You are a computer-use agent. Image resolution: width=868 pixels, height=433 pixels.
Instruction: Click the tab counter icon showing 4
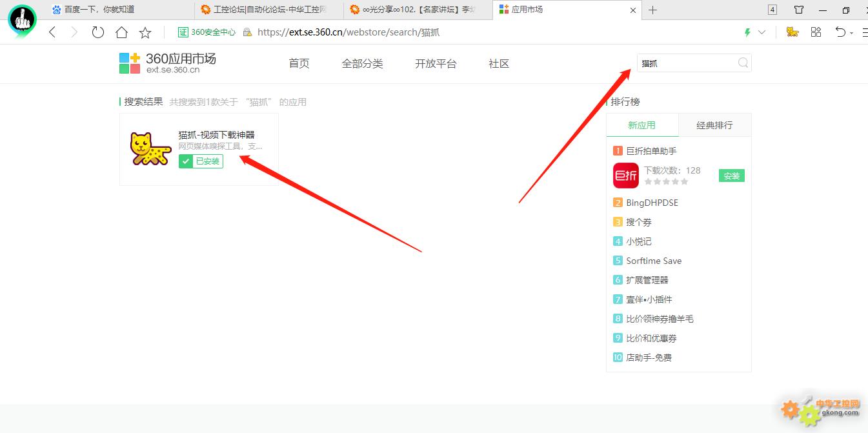772,10
